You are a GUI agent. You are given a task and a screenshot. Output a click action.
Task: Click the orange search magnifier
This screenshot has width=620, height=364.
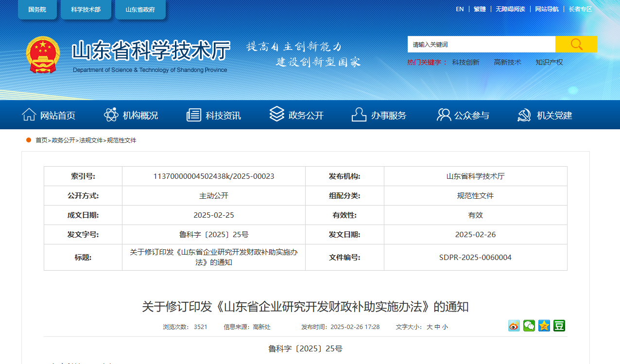click(x=576, y=44)
